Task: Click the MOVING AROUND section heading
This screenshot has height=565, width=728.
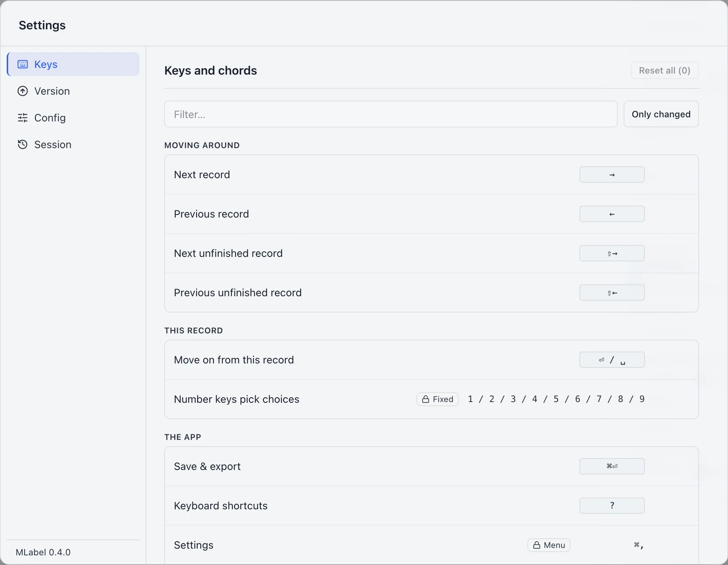Action: pyautogui.click(x=202, y=145)
